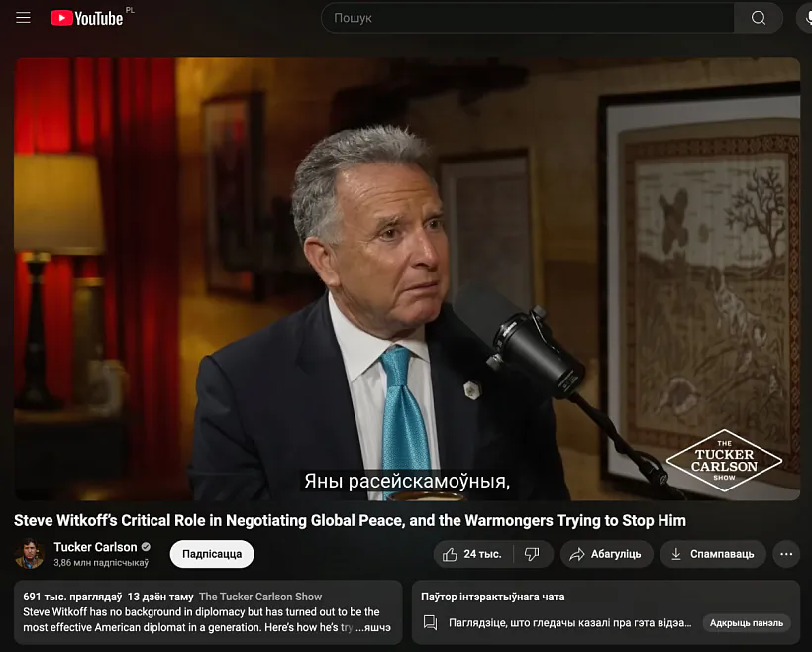The image size is (812, 652).
Task: Toggle the dislike thumbs-down button
Action: tap(532, 554)
